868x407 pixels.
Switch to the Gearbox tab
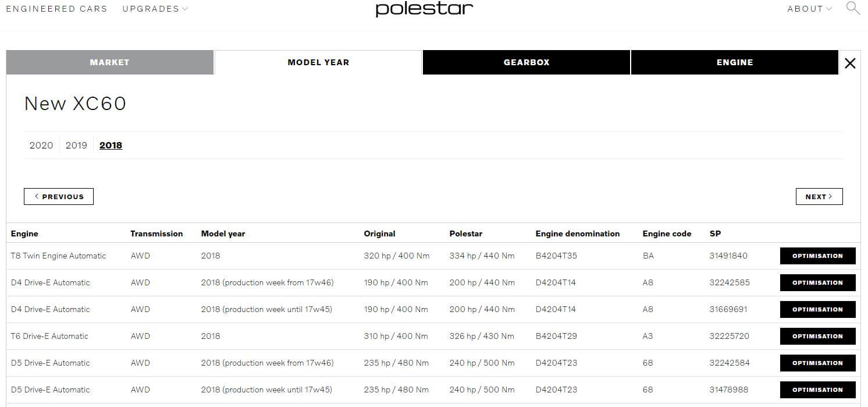pyautogui.click(x=527, y=62)
